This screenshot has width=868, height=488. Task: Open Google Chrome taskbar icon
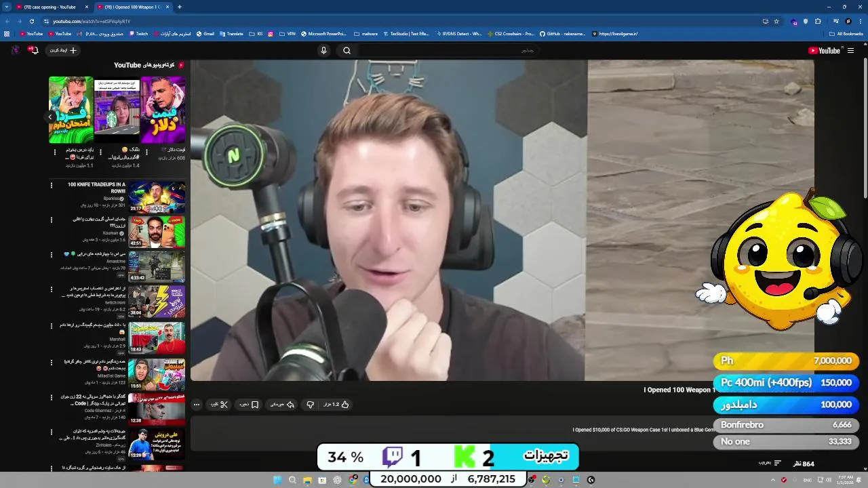click(353, 480)
